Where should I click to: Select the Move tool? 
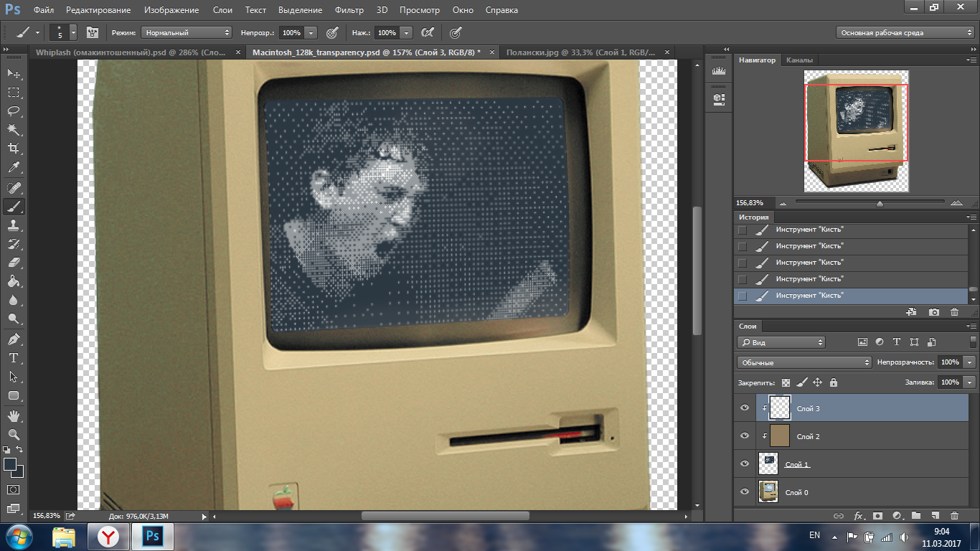pyautogui.click(x=14, y=73)
